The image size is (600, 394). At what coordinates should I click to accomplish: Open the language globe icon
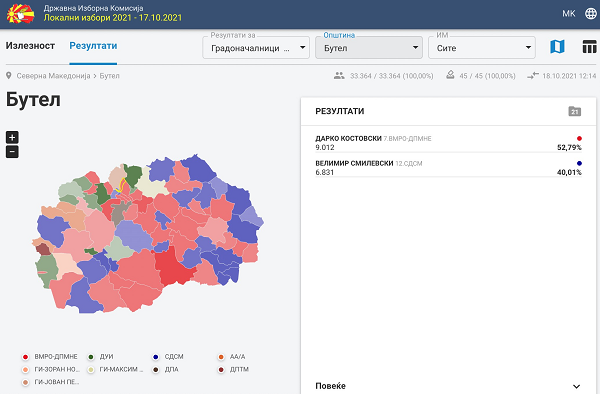point(591,13)
